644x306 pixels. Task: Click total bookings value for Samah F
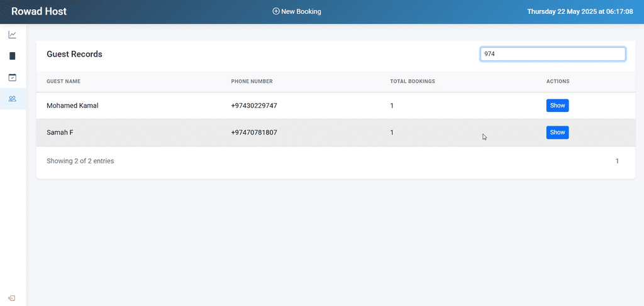pos(392,133)
